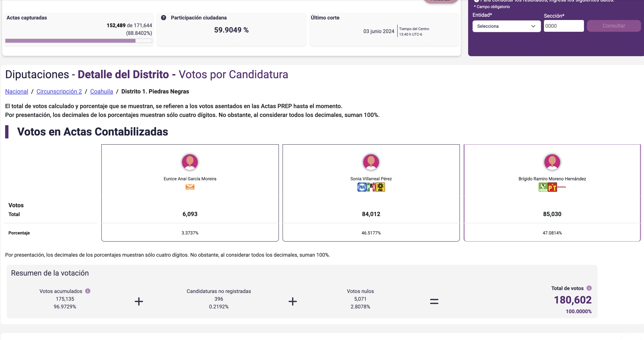Click into the Sección number input field
The image size is (644, 340).
[564, 26]
